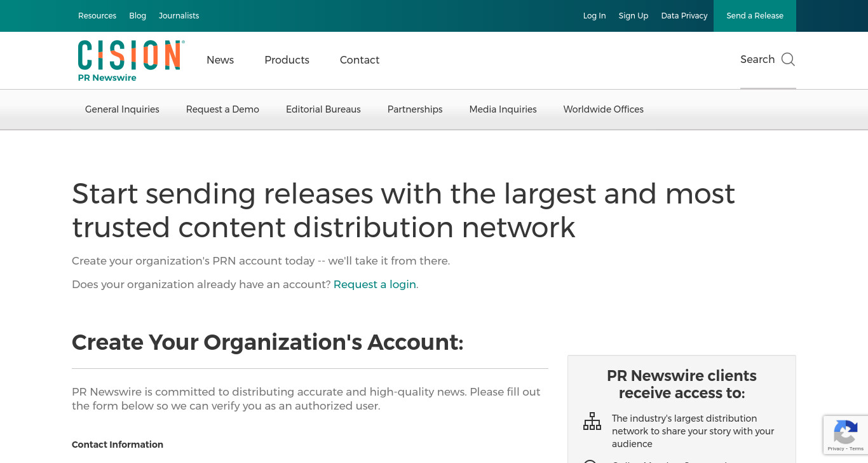
Task: Select the Partnerships tab
Action: (415, 109)
